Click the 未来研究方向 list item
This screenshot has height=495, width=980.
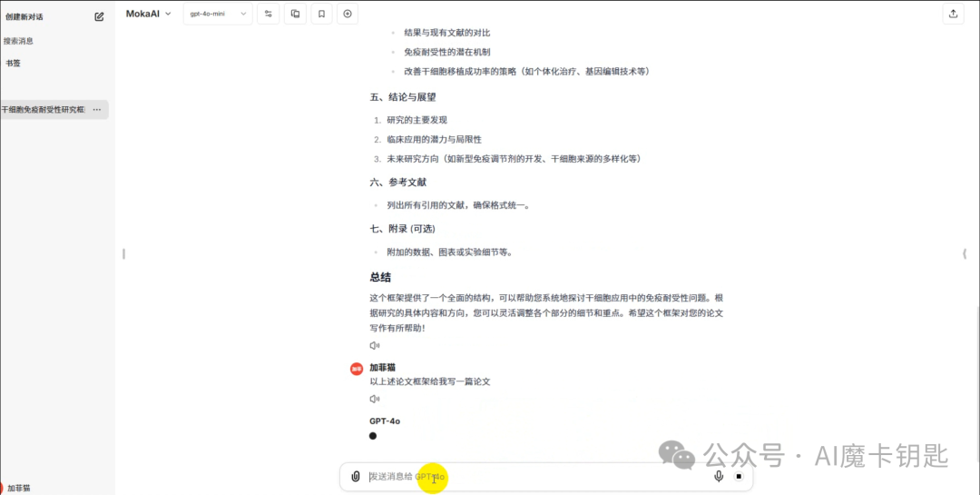tap(514, 159)
